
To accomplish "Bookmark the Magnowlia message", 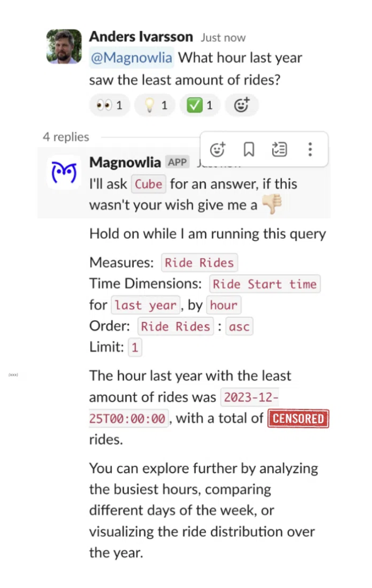I will 248,150.
